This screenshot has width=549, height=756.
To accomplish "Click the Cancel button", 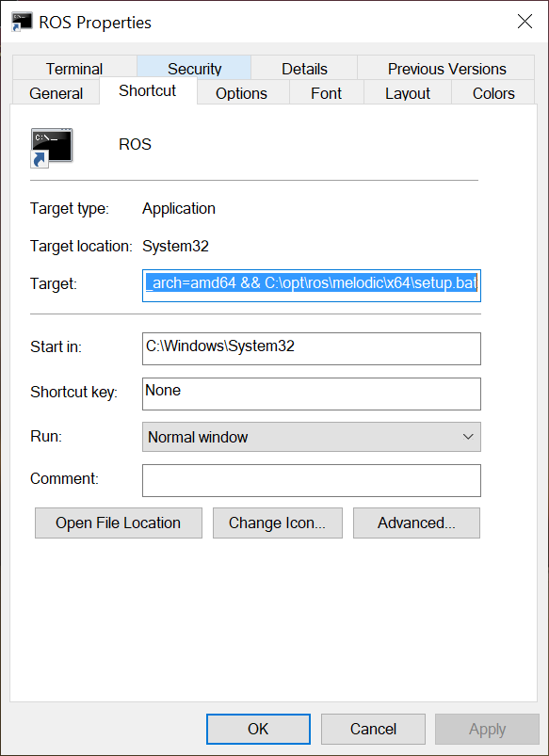I will [373, 729].
